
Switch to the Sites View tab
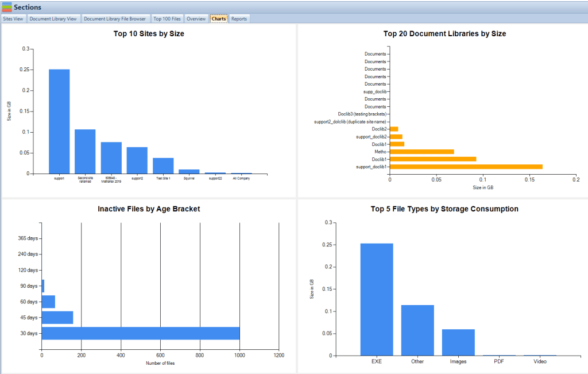coord(13,19)
